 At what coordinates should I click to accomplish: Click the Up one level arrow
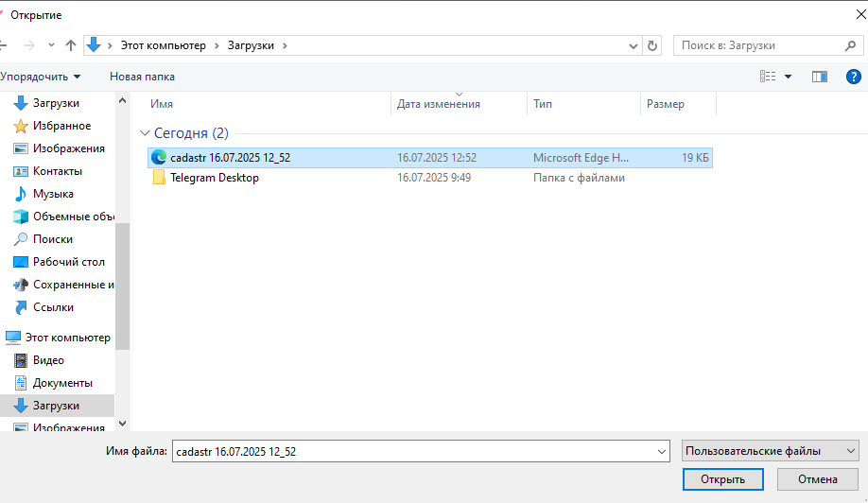[x=71, y=45]
